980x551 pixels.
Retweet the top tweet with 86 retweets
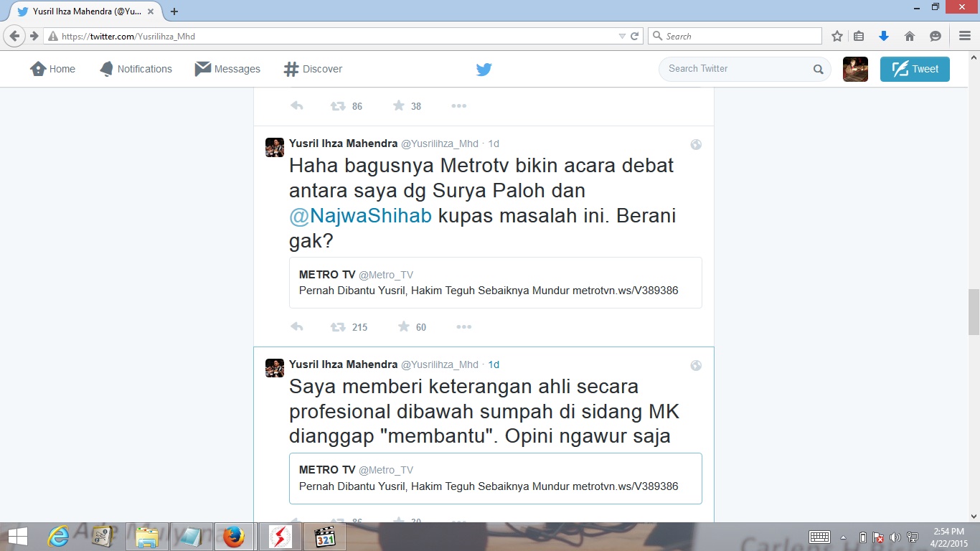point(338,106)
